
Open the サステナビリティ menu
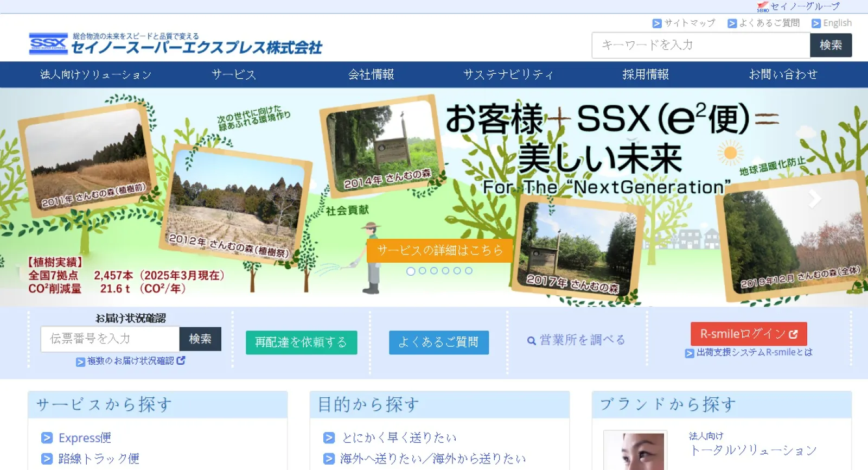[x=508, y=74]
